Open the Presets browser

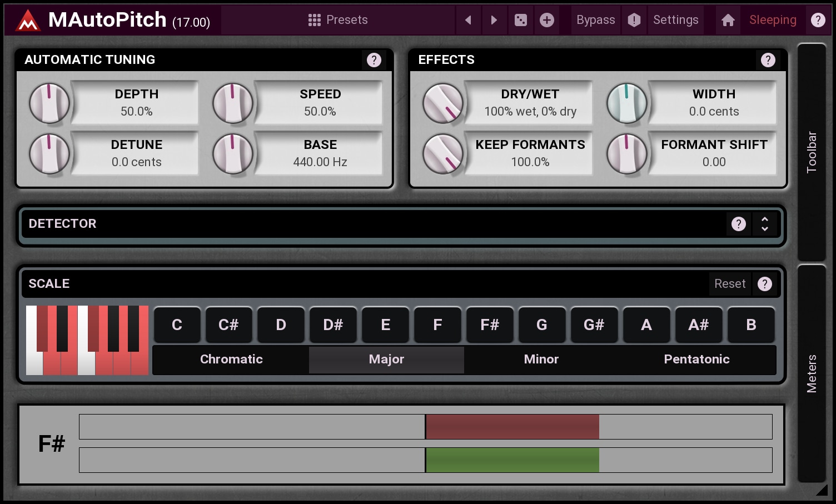click(338, 21)
